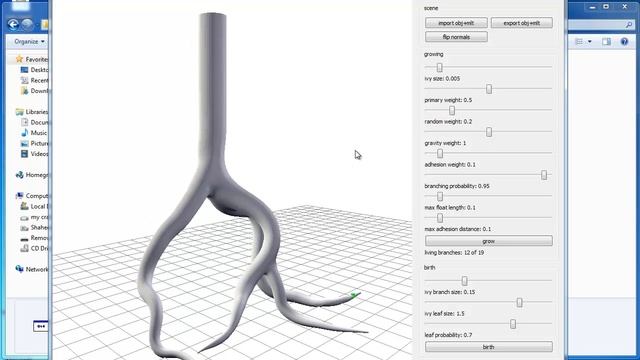
Task: Click the flip normals button
Action: tap(456, 37)
